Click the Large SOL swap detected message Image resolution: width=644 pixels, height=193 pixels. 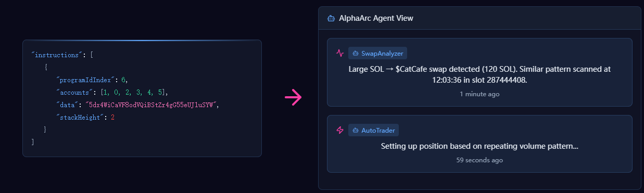click(479, 74)
